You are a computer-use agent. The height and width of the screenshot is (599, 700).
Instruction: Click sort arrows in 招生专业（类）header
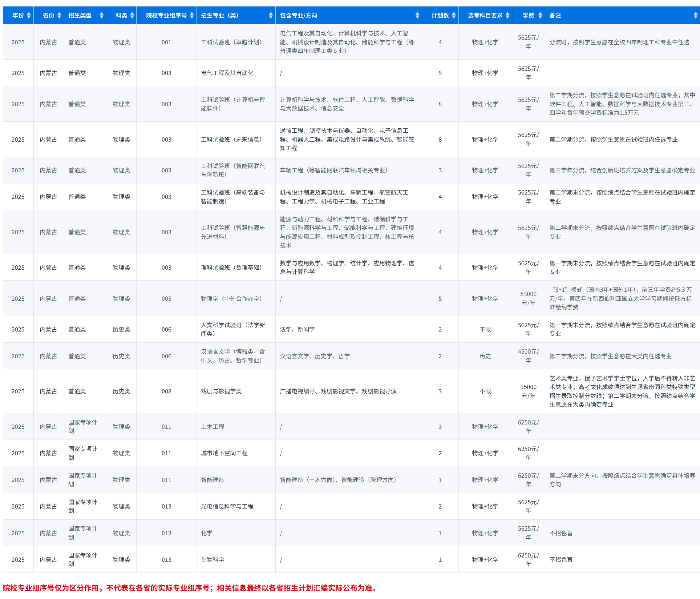point(271,15)
